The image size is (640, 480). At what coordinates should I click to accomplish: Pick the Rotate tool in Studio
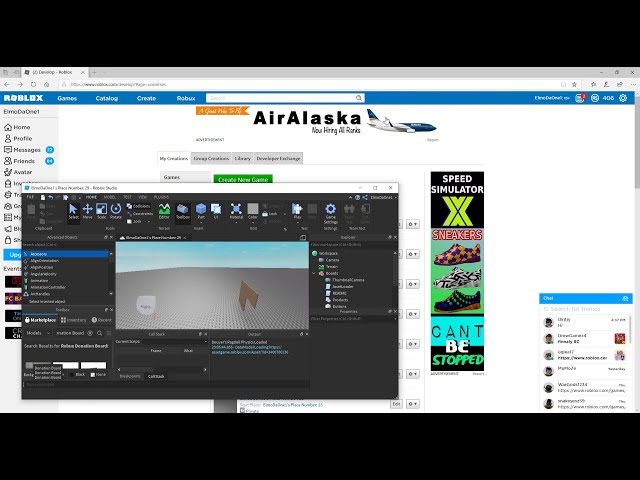click(x=116, y=211)
